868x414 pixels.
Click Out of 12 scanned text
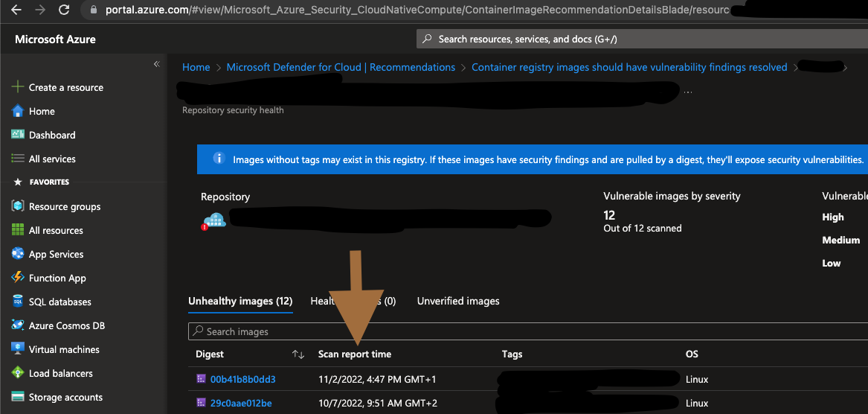[643, 228]
